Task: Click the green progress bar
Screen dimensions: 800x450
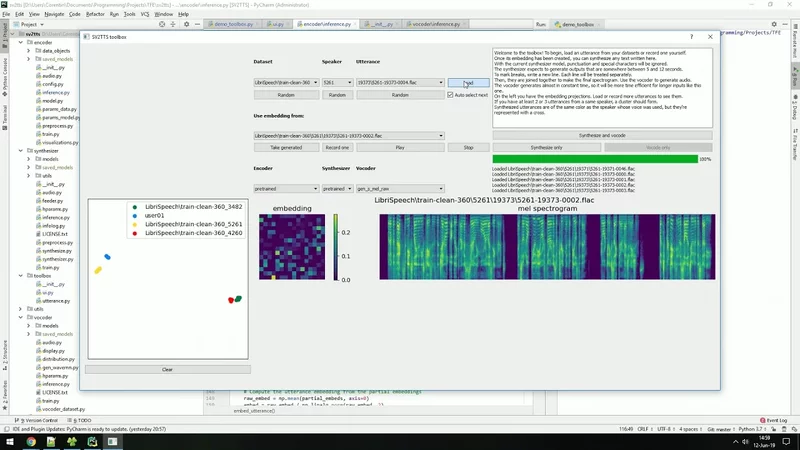Action: [594, 158]
